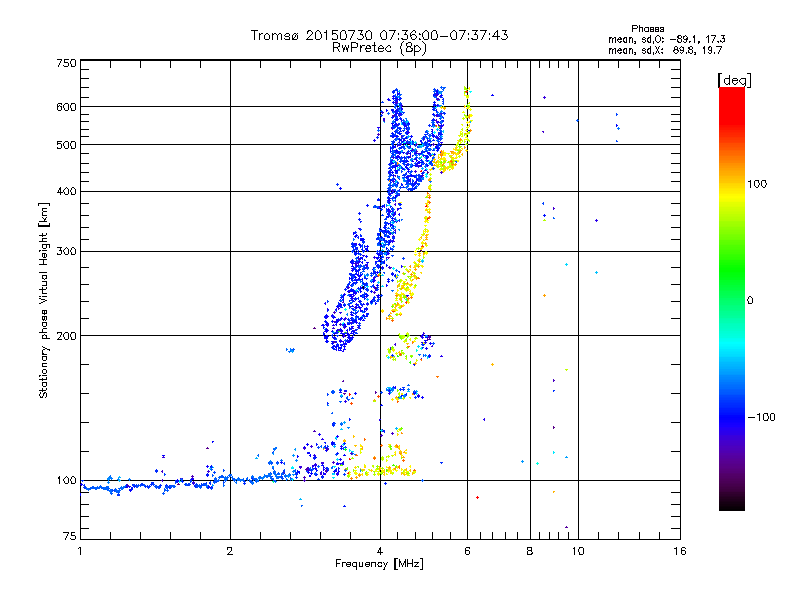
Task: Click the x-axis tick label '6'
Action: pos(467,551)
